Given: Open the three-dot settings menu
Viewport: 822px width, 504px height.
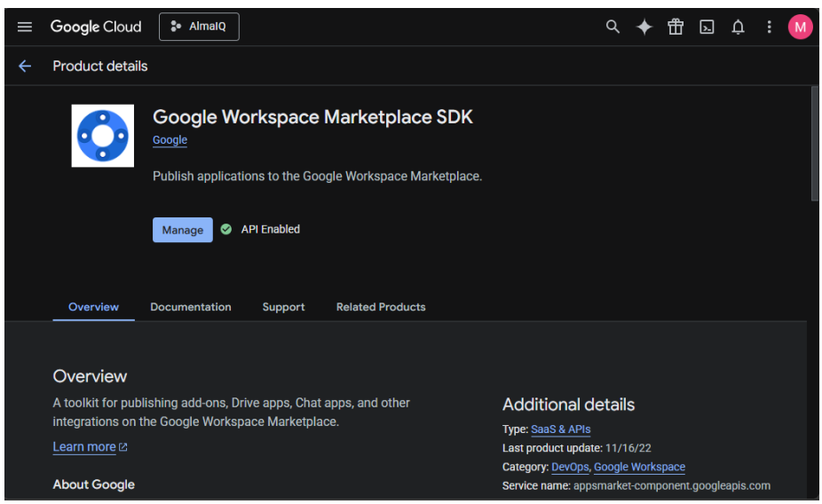Looking at the screenshot, I should point(769,27).
